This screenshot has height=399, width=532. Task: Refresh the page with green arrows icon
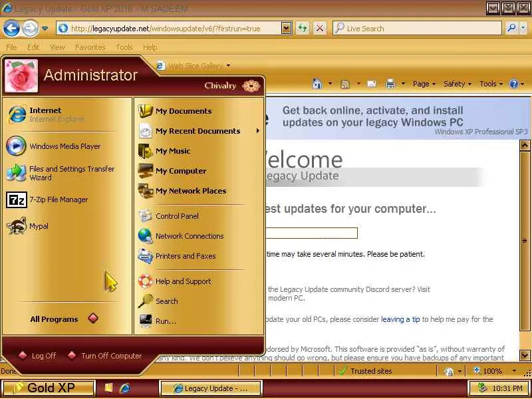[x=303, y=29]
